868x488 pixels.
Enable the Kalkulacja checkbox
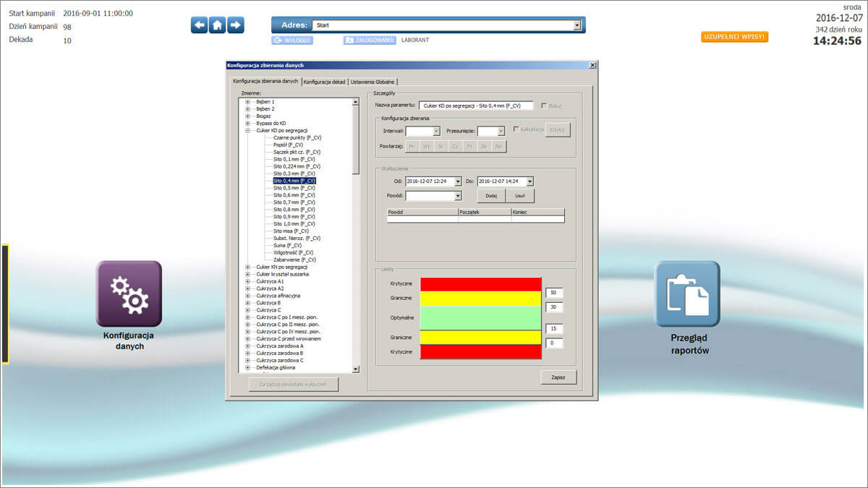tap(516, 130)
